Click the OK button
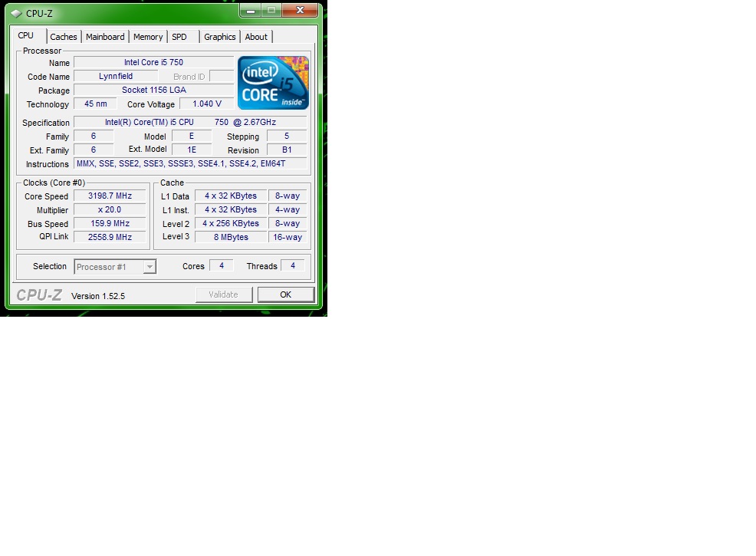This screenshot has width=756, height=556. [x=286, y=294]
